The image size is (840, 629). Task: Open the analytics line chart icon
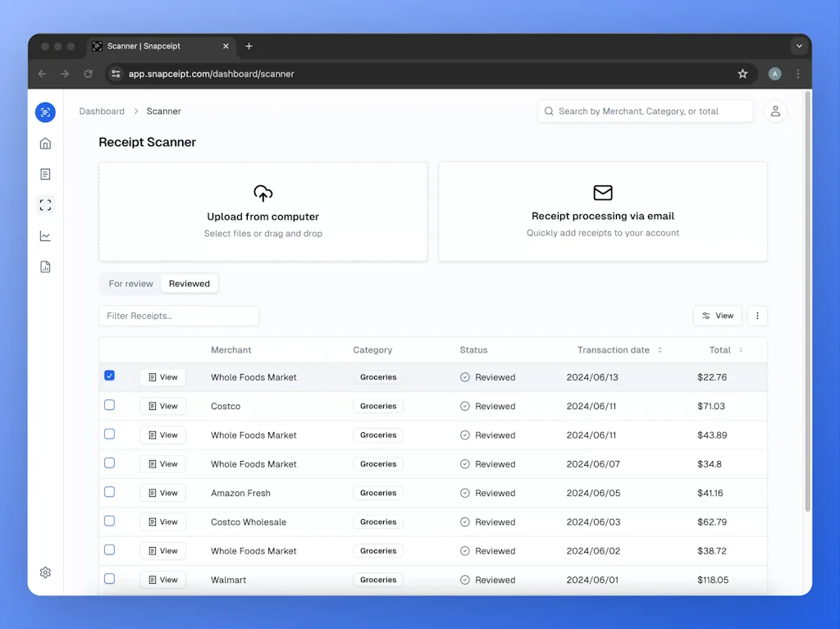coord(45,236)
